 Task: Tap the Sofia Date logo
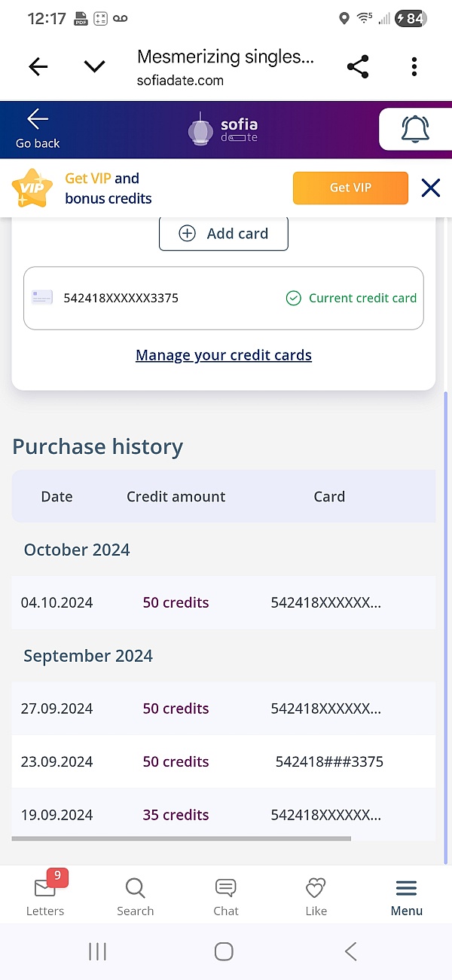point(223,130)
